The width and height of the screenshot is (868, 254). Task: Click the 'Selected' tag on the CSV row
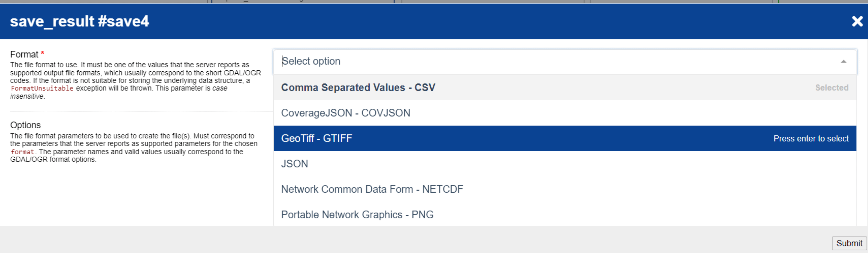point(831,88)
